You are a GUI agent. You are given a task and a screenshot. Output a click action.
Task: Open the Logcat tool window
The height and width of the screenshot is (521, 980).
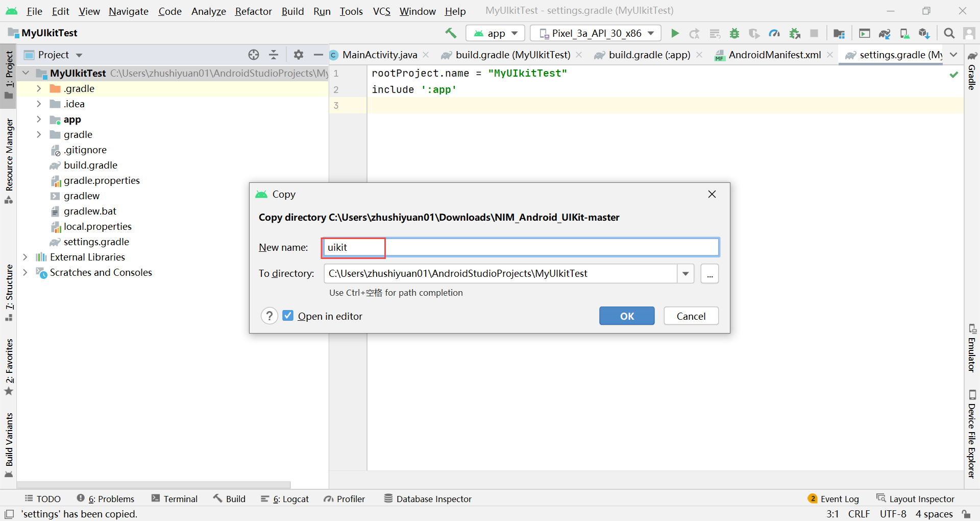285,499
